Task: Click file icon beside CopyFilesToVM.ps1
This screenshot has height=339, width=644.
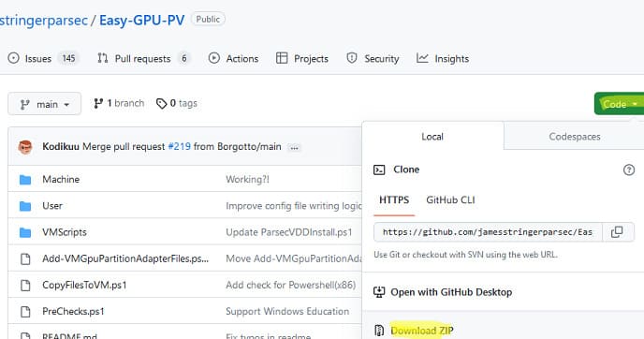Action: pos(25,286)
